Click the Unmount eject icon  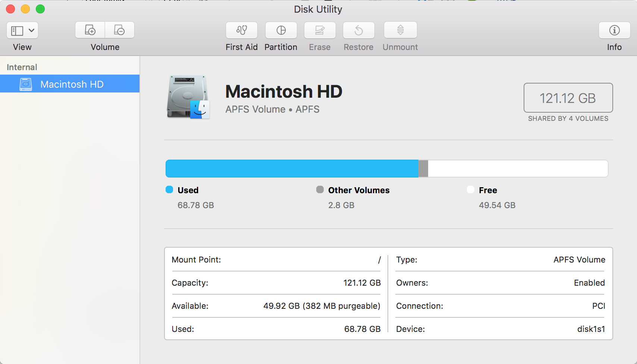[x=401, y=30]
